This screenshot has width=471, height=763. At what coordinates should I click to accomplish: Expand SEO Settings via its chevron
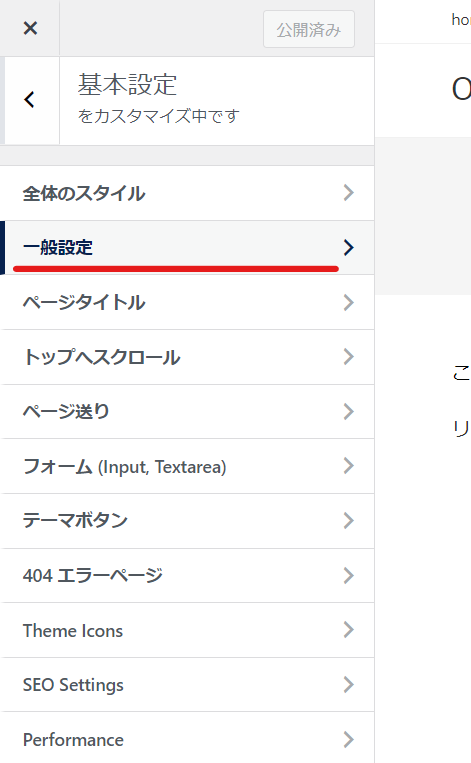[x=348, y=685]
